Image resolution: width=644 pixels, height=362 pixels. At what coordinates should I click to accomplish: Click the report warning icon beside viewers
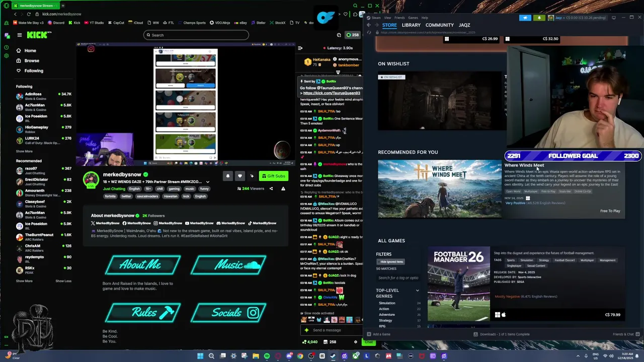tap(283, 189)
